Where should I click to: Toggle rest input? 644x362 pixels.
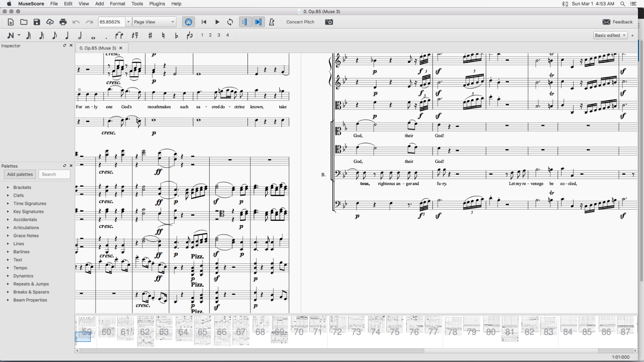click(x=135, y=35)
